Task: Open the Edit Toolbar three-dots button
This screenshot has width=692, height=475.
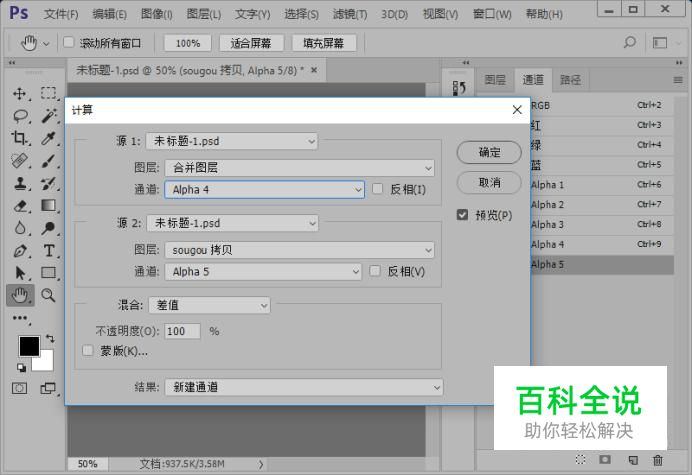Action: click(x=20, y=318)
